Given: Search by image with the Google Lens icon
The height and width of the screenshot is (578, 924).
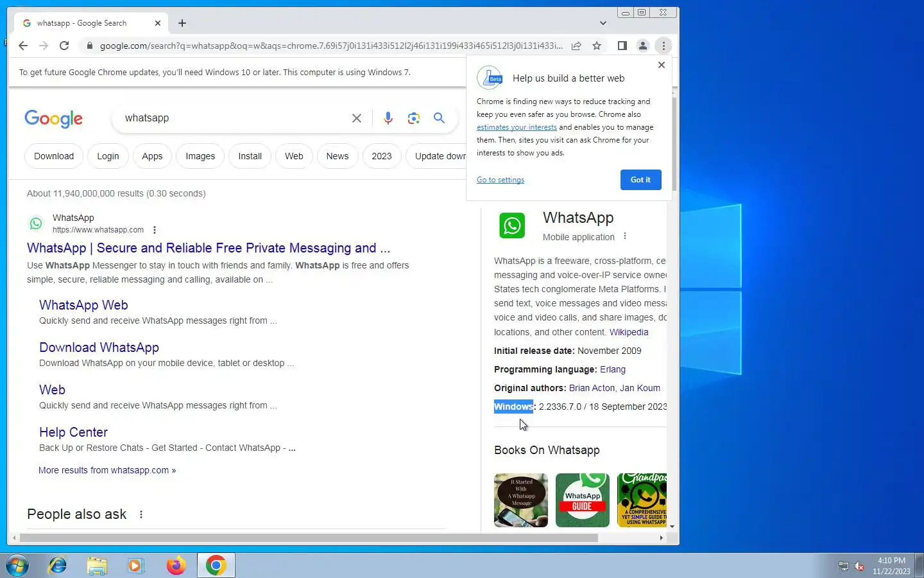Looking at the screenshot, I should (414, 118).
